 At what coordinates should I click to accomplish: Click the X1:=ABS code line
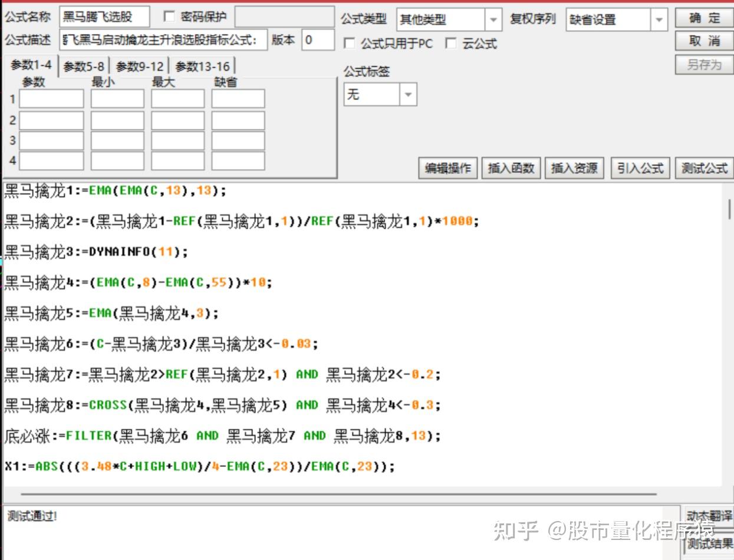click(199, 466)
